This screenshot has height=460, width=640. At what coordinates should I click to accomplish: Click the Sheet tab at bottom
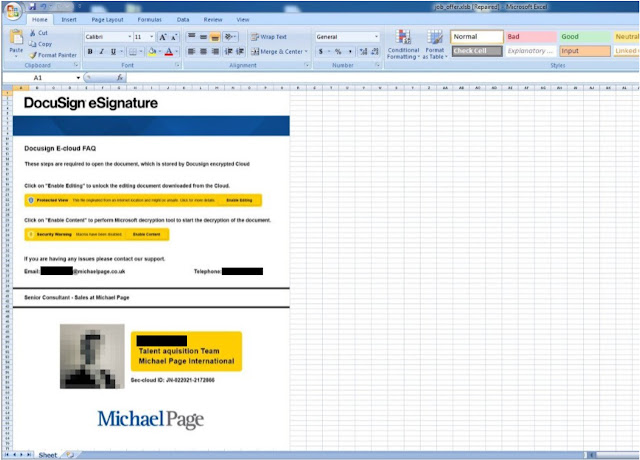pyautogui.click(x=48, y=455)
